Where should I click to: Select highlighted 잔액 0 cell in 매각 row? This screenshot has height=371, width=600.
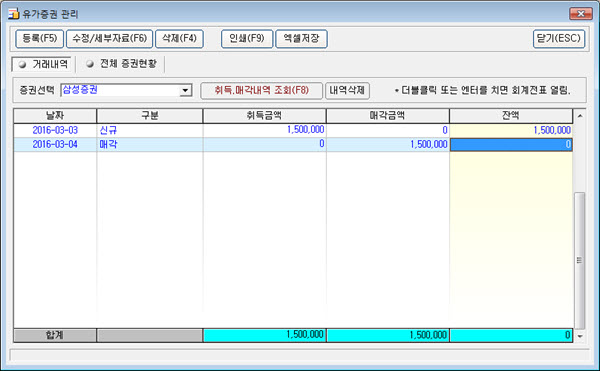pos(511,145)
